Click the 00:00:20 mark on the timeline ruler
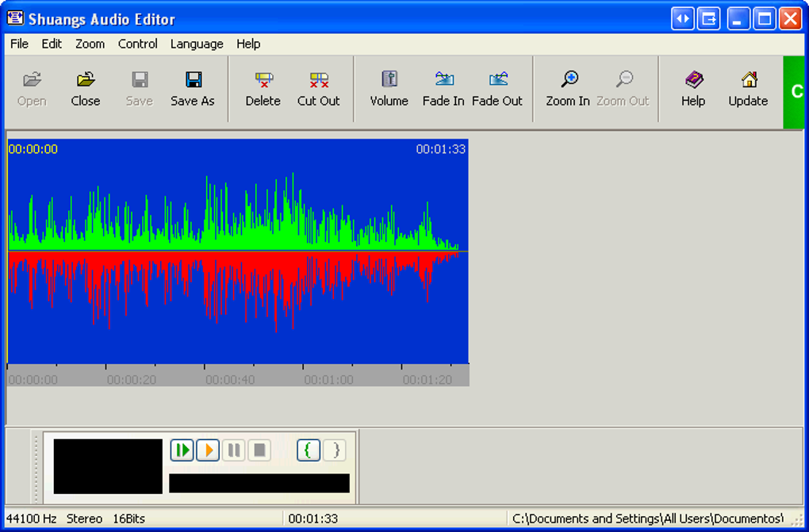The image size is (809, 532). [x=132, y=380]
